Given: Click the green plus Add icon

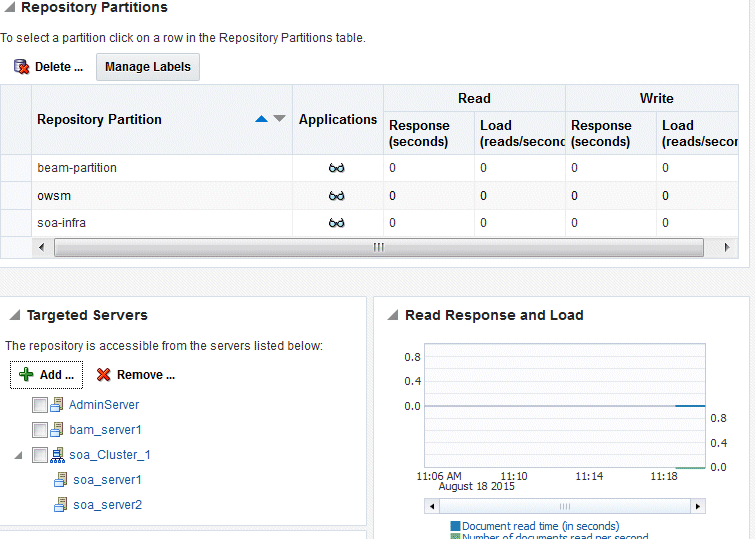Looking at the screenshot, I should coord(26,374).
